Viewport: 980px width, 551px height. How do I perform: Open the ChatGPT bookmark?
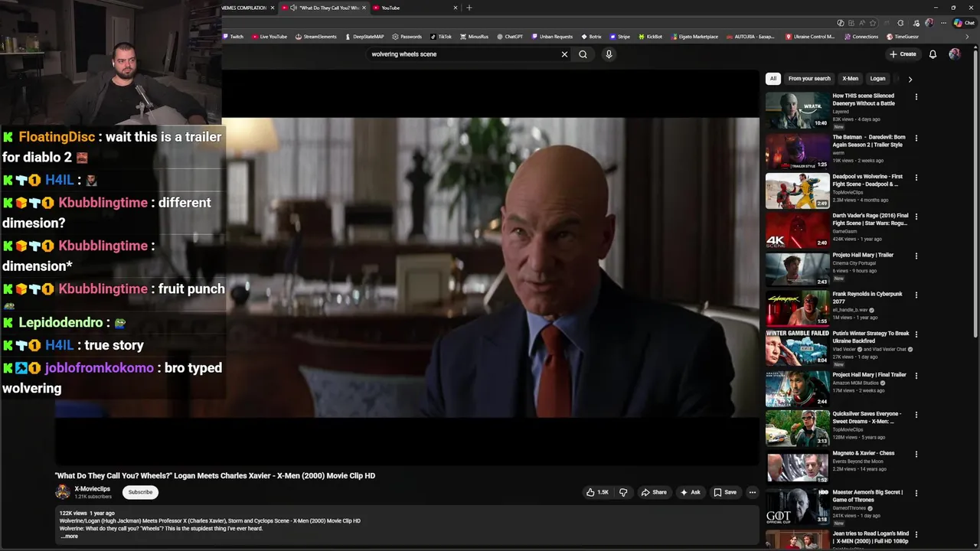click(x=510, y=37)
